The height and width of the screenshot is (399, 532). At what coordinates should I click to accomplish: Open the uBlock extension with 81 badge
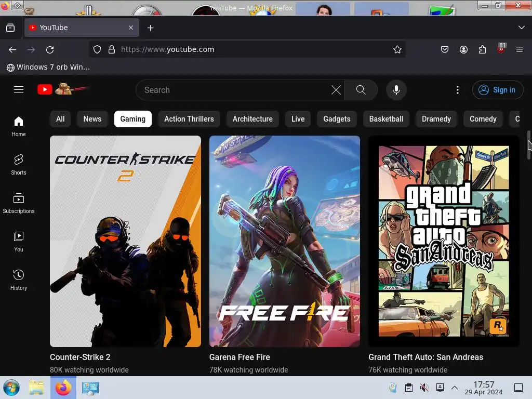click(501, 48)
